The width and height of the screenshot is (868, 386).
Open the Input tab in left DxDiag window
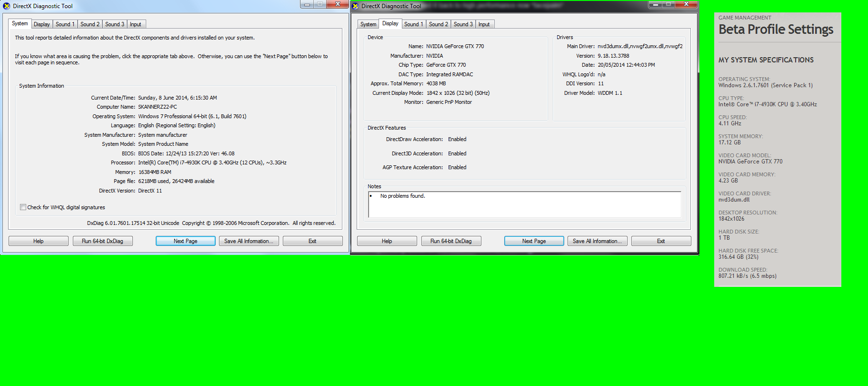[136, 24]
